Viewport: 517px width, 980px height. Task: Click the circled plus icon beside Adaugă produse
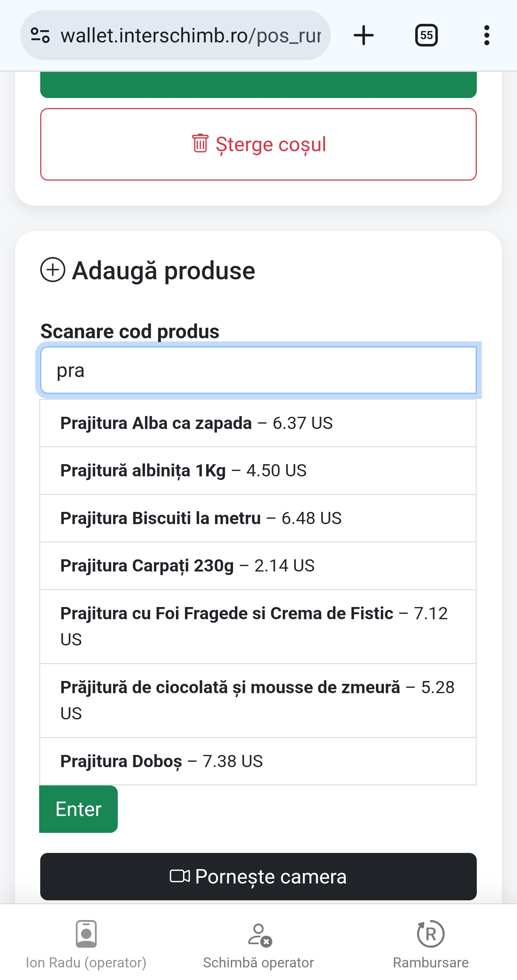pos(53,270)
